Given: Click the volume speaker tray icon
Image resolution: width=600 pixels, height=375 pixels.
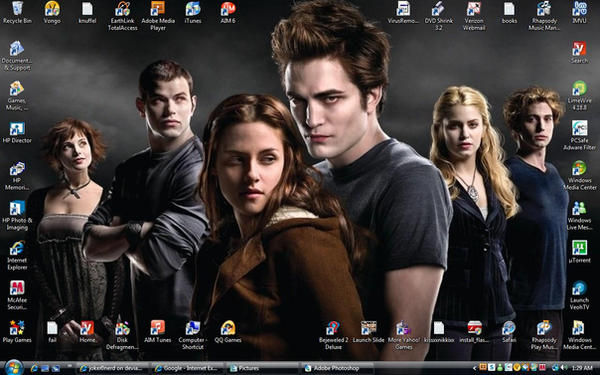Looking at the screenshot, I should click(x=564, y=368).
